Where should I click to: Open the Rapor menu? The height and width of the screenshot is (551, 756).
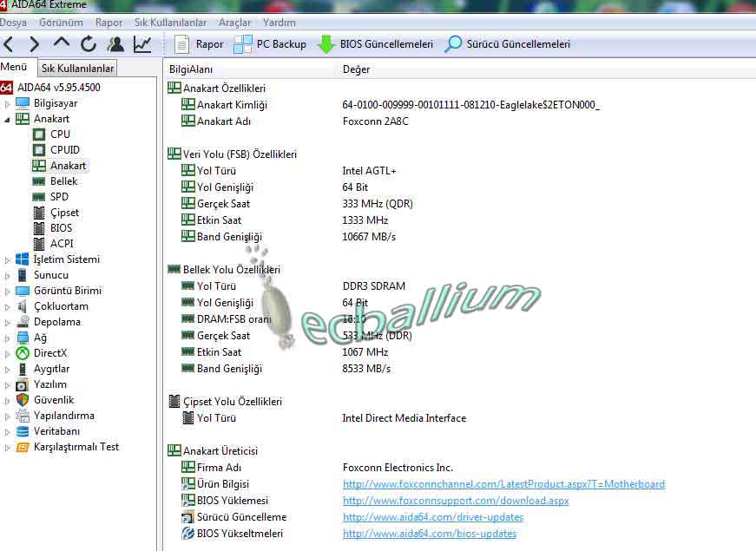click(x=108, y=23)
